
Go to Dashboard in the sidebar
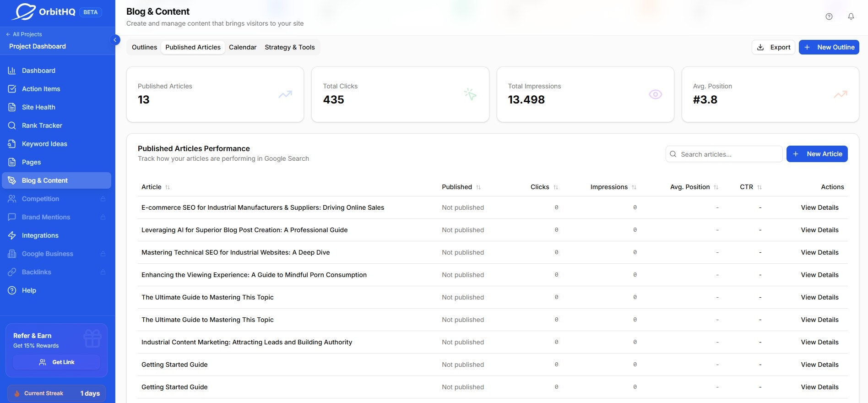point(56,71)
